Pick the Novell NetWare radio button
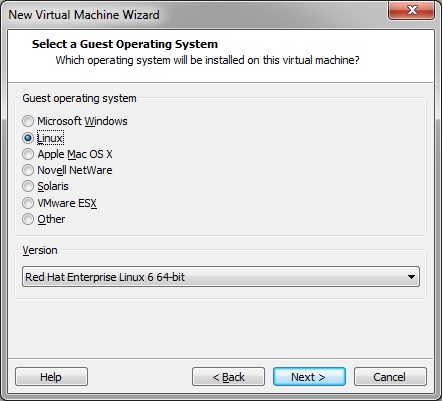Screen dimensions: 443x401 click(28, 170)
